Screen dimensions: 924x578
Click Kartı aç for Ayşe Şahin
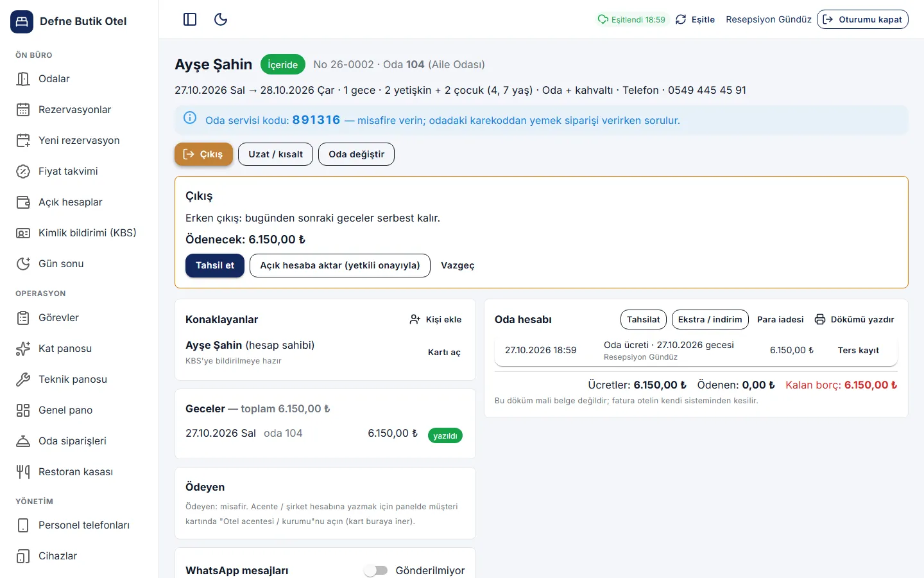point(444,352)
